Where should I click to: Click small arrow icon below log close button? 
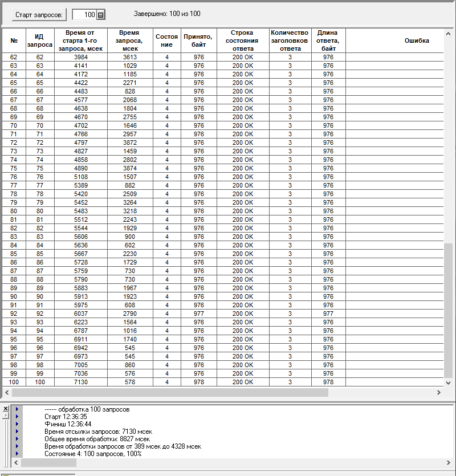coord(6,415)
